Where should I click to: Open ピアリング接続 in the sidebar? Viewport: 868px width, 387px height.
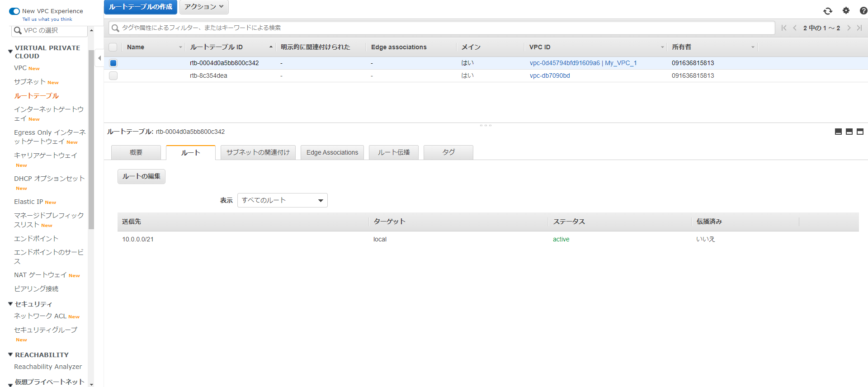pyautogui.click(x=36, y=288)
